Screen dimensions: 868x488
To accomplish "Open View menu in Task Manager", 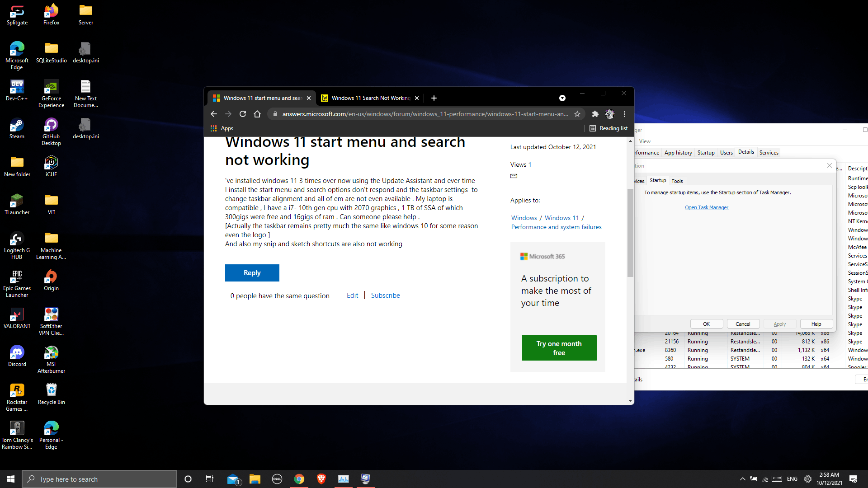I will coord(645,141).
